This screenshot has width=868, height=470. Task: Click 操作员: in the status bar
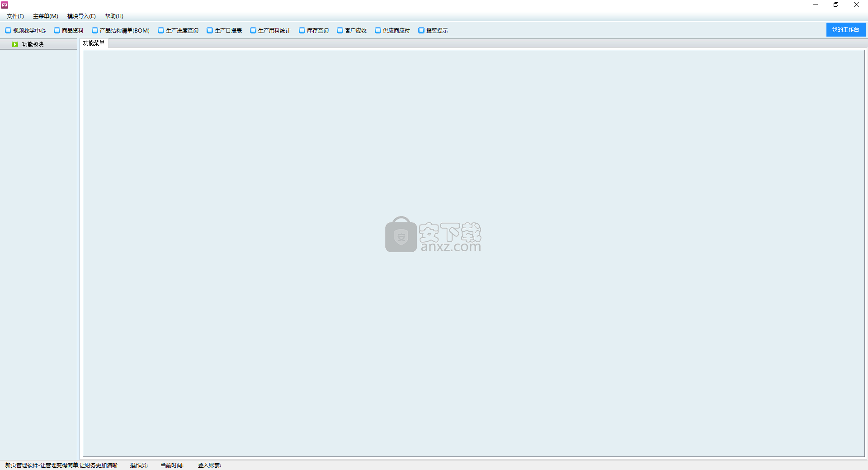coord(139,465)
